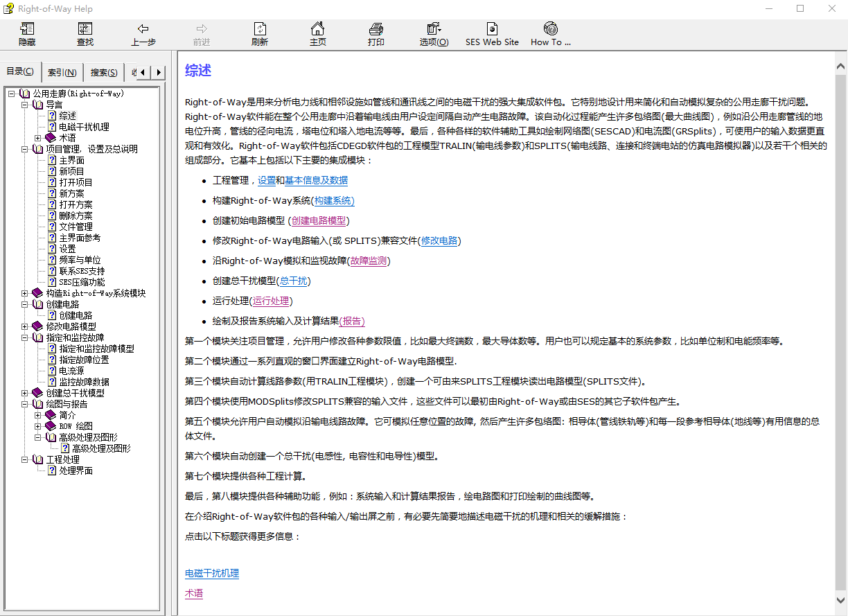Open the 指定故障位置 tree topic
This screenshot has height=616, width=848.
click(x=84, y=360)
